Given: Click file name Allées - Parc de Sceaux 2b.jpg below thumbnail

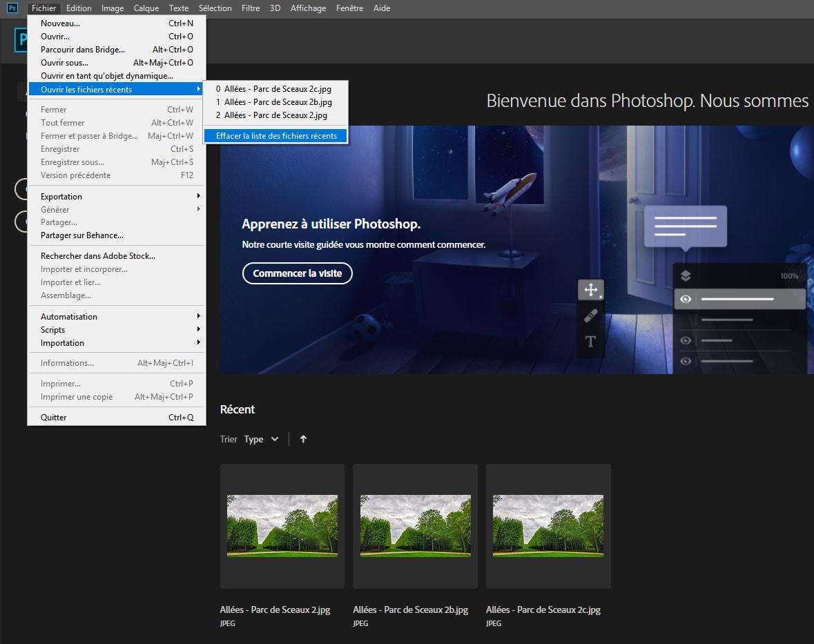Looking at the screenshot, I should pyautogui.click(x=410, y=609).
